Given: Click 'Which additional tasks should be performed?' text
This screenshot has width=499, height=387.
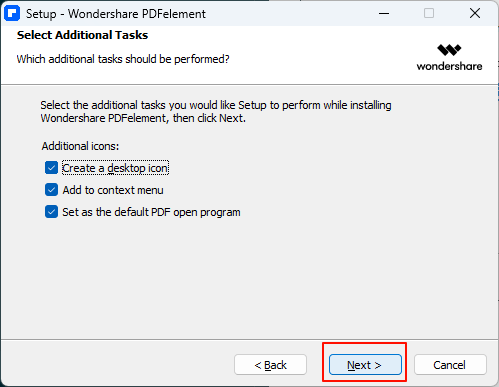Looking at the screenshot, I should coord(123,59).
